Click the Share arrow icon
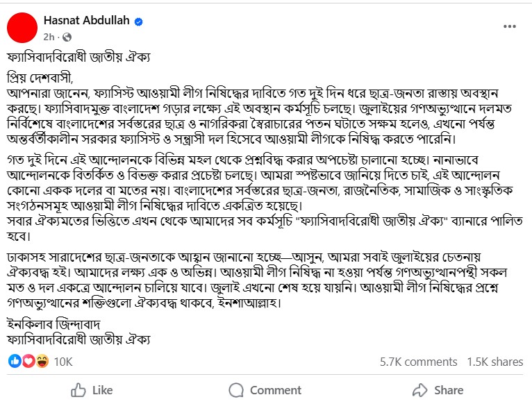The height and width of the screenshot is (404, 532). (419, 390)
